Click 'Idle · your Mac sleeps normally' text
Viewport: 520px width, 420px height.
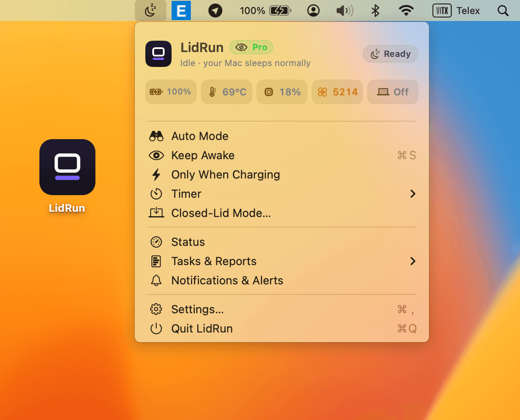[246, 63]
